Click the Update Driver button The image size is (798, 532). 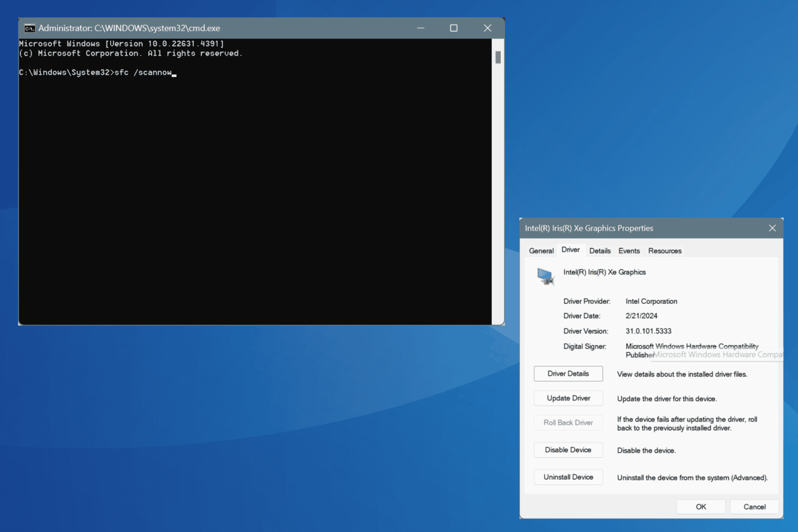568,398
